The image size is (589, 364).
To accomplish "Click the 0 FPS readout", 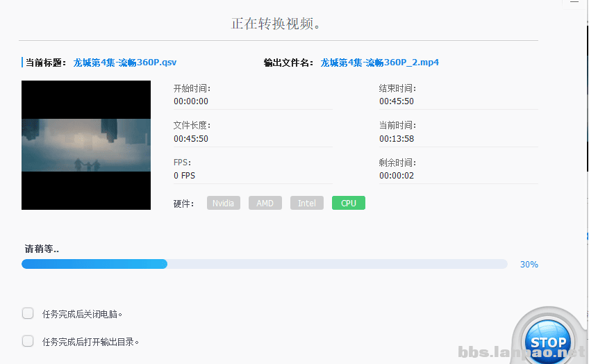I will pos(185,176).
